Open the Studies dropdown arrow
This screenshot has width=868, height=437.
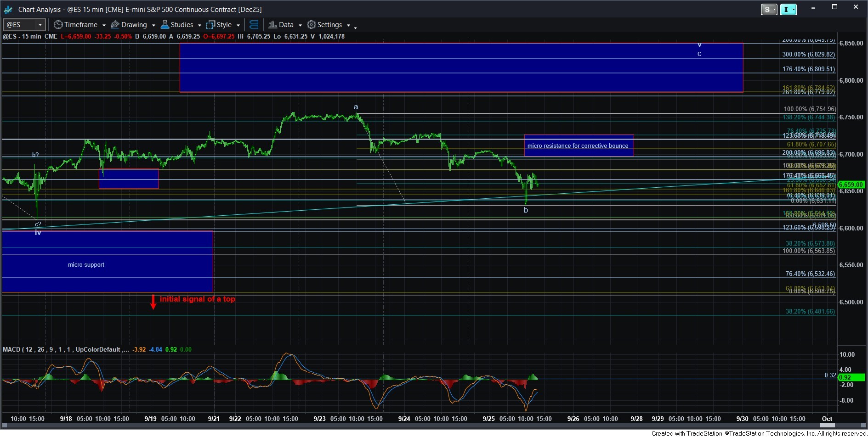(199, 25)
